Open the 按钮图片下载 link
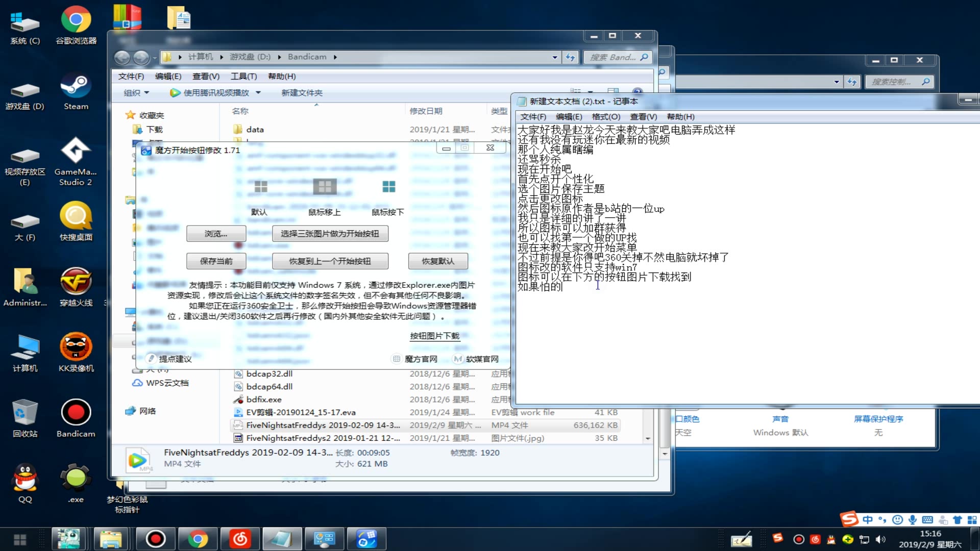This screenshot has height=551, width=980. point(435,336)
